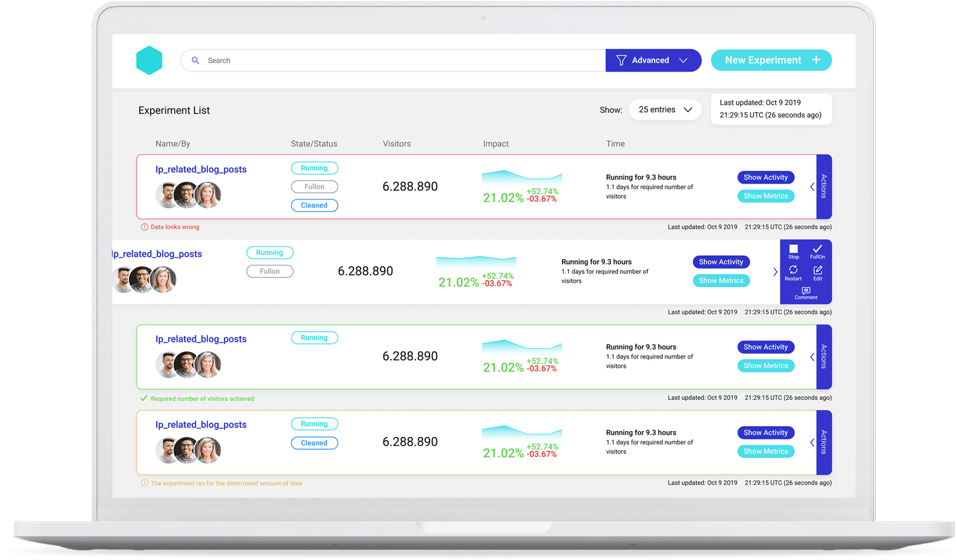Click Show Metrics in the last experiment

click(x=766, y=452)
